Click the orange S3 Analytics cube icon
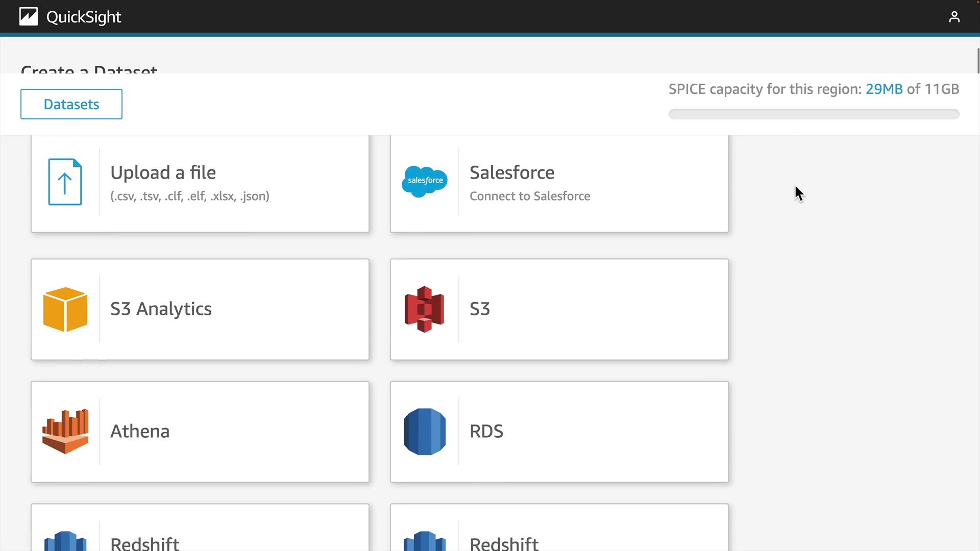 [x=65, y=309]
